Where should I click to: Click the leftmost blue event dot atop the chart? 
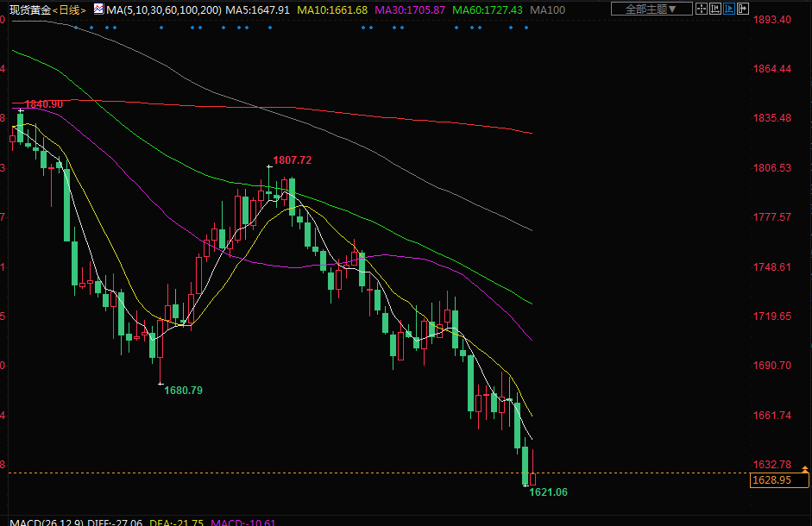pyautogui.click(x=76, y=28)
